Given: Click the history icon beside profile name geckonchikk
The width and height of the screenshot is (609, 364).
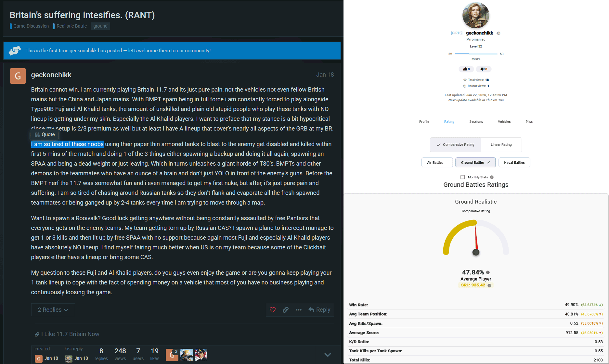Looking at the screenshot, I should click(499, 33).
